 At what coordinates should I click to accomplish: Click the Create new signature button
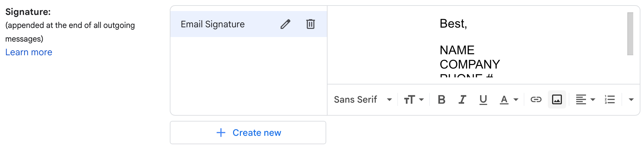tap(248, 133)
